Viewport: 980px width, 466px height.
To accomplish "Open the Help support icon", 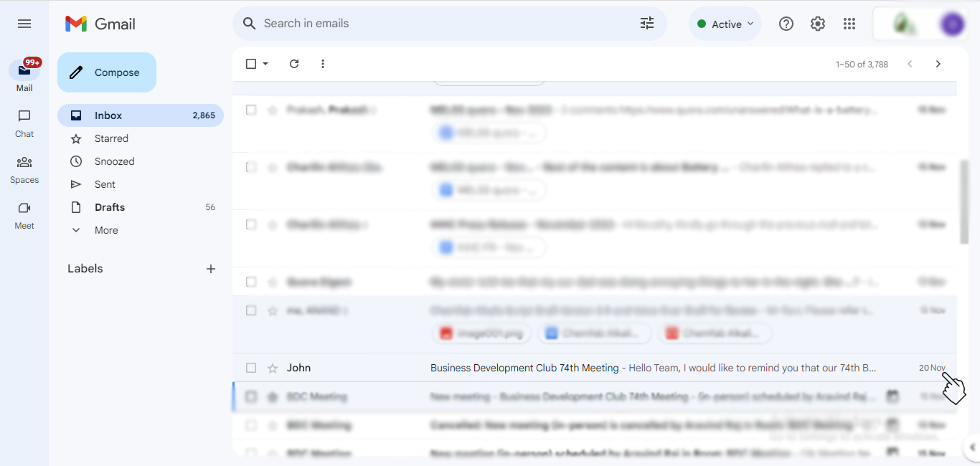I will [786, 24].
